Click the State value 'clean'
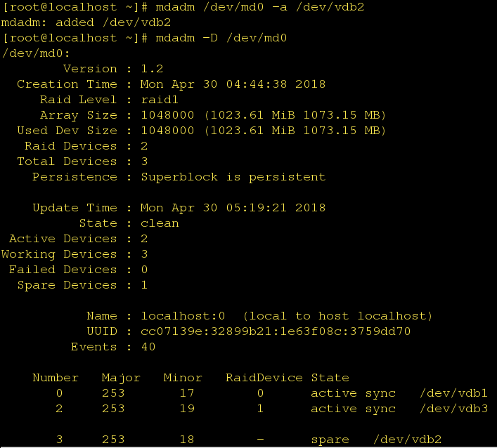Viewport: 497px width, 448px height. pyautogui.click(x=160, y=223)
